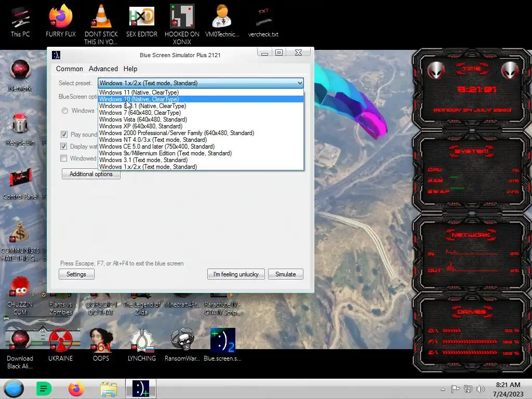532x399 pixels.
Task: Click the volume speaker tray icon
Action: tap(480, 389)
